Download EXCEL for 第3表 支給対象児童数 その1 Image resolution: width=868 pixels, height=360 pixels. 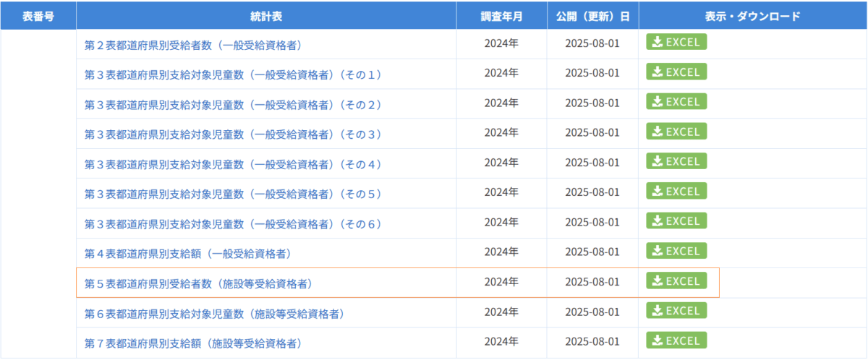click(676, 72)
